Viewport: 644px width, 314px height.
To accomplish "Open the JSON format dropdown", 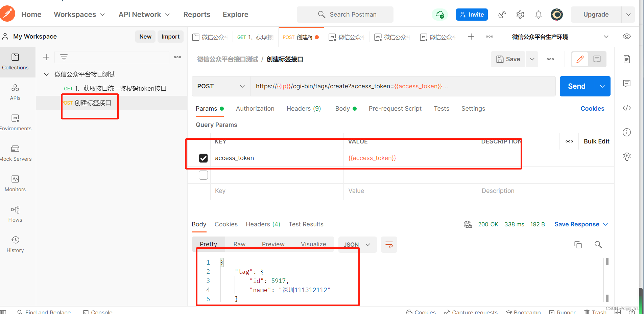I will click(x=357, y=245).
